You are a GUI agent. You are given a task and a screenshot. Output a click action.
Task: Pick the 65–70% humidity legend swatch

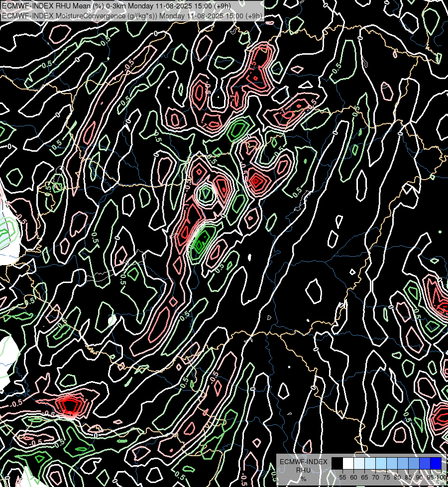tap(370, 463)
